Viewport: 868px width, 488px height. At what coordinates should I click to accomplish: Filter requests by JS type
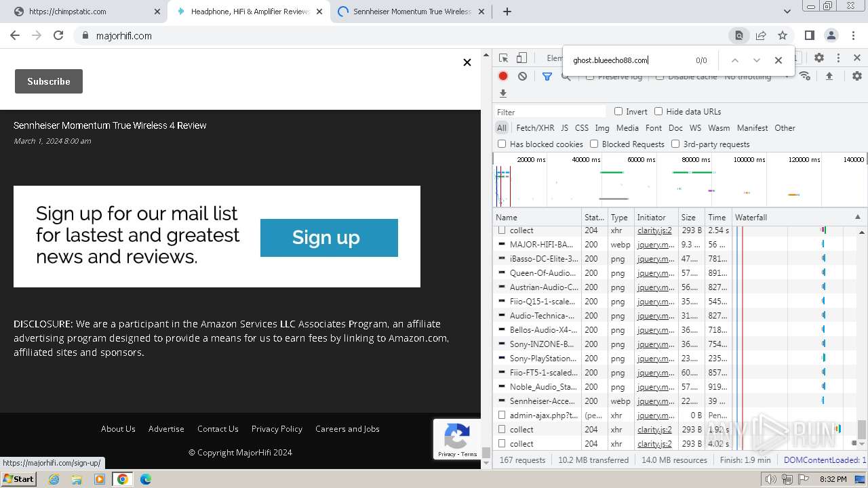564,127
